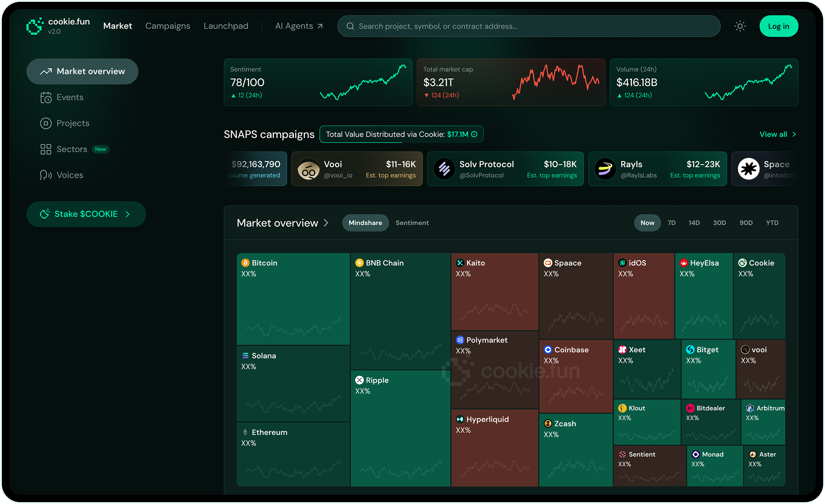Click the Zcash icon in treemap
The height and width of the screenshot is (504, 825).
(x=548, y=424)
